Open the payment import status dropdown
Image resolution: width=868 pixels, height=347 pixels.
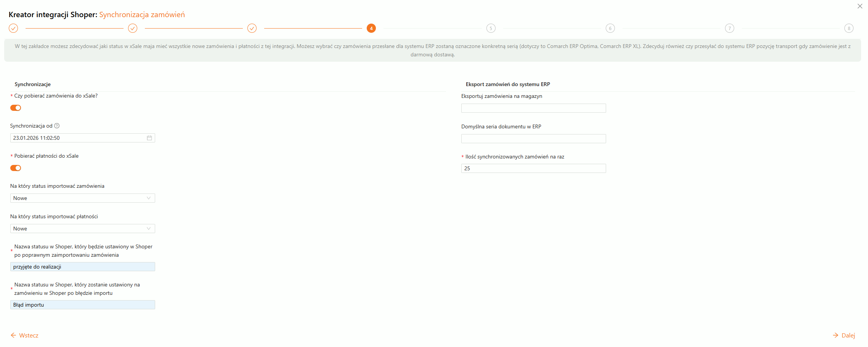82,229
